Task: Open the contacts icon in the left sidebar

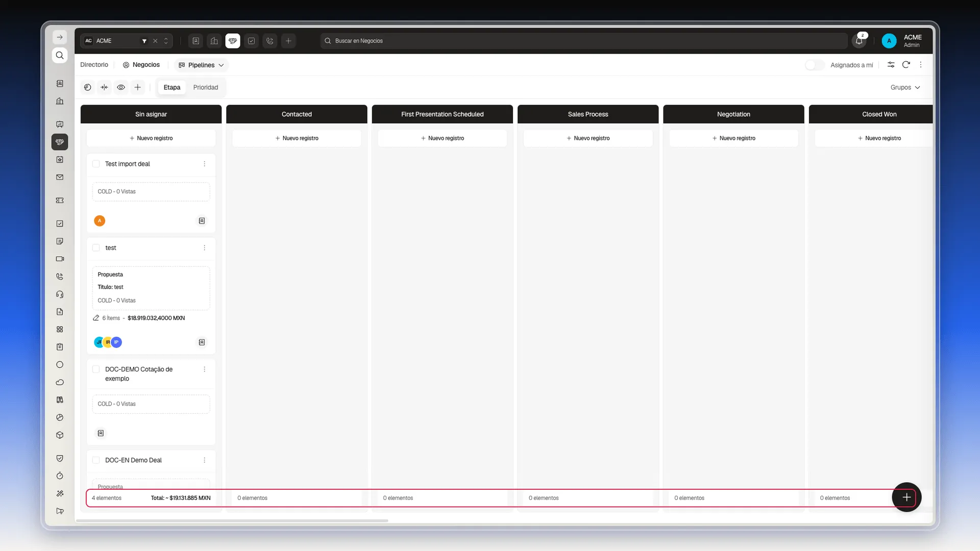Action: tap(60, 84)
